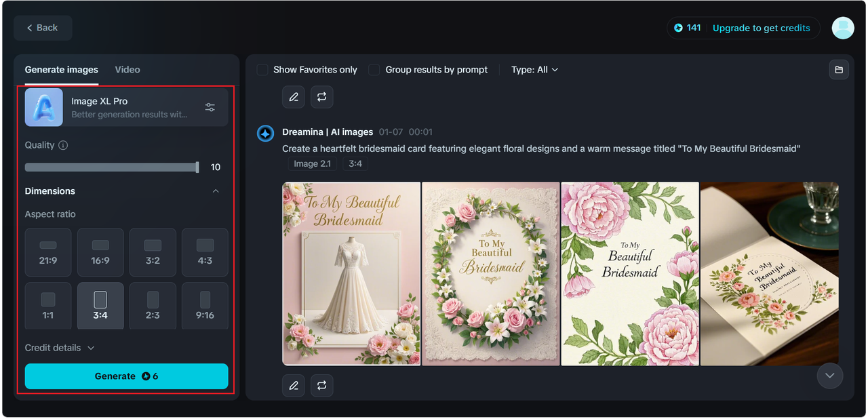Click the Quality info icon
Image resolution: width=868 pixels, height=419 pixels.
(x=63, y=145)
